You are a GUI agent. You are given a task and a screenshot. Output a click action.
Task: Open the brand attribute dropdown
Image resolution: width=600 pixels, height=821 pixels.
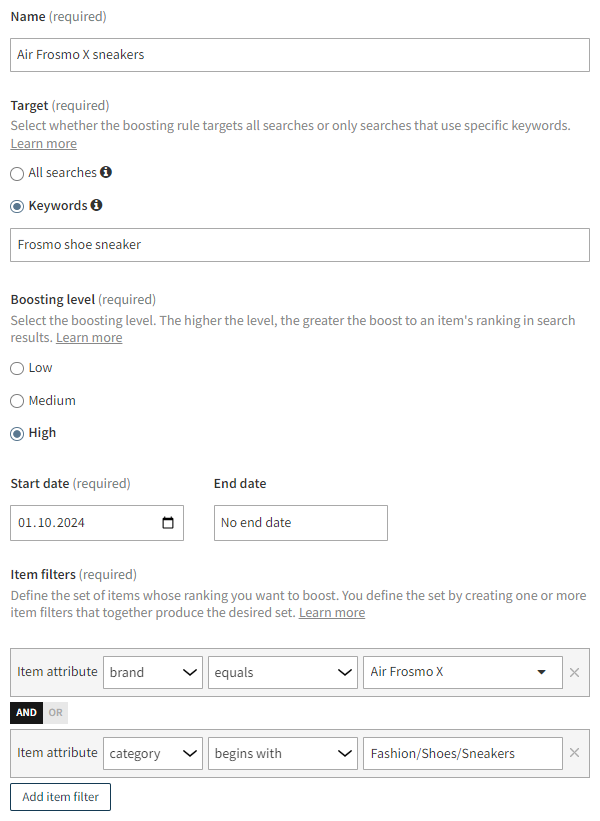pos(153,672)
